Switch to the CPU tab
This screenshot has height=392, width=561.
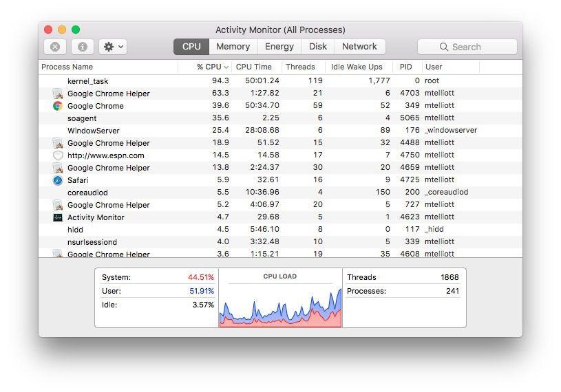pyautogui.click(x=191, y=47)
